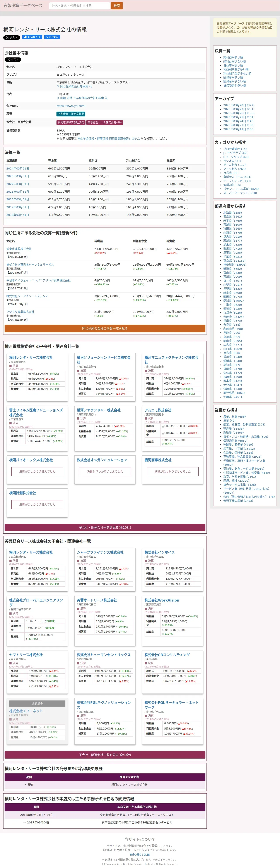The width and height of the screenshot is (280, 868).
Task: Open 芙蓉オートリース株式会社 card title
Action: [97, 600]
